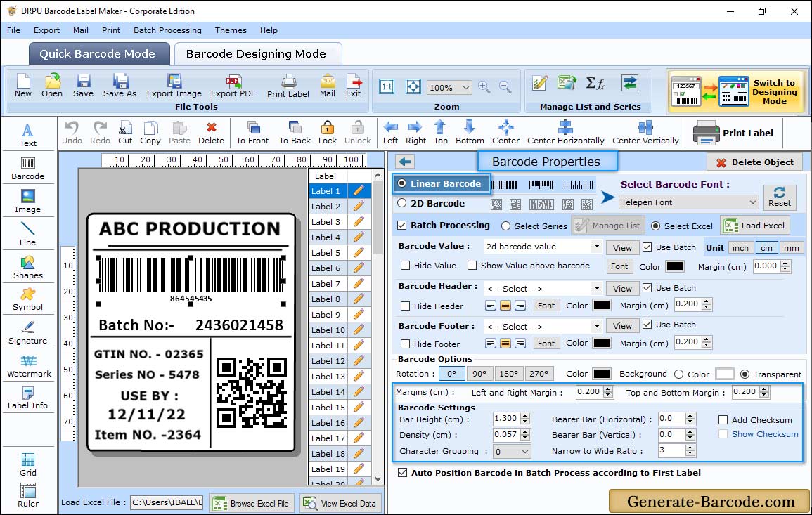Click Export Image icon
This screenshot has width=812, height=515.
click(174, 86)
